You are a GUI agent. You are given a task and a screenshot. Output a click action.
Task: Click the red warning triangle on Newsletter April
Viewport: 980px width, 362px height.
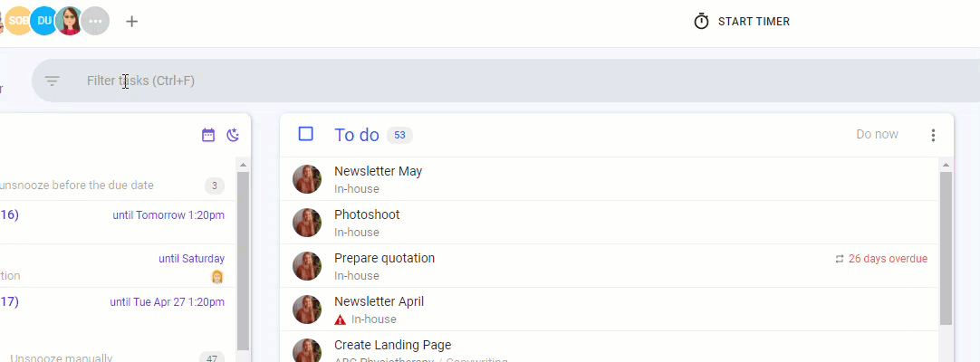tap(340, 319)
